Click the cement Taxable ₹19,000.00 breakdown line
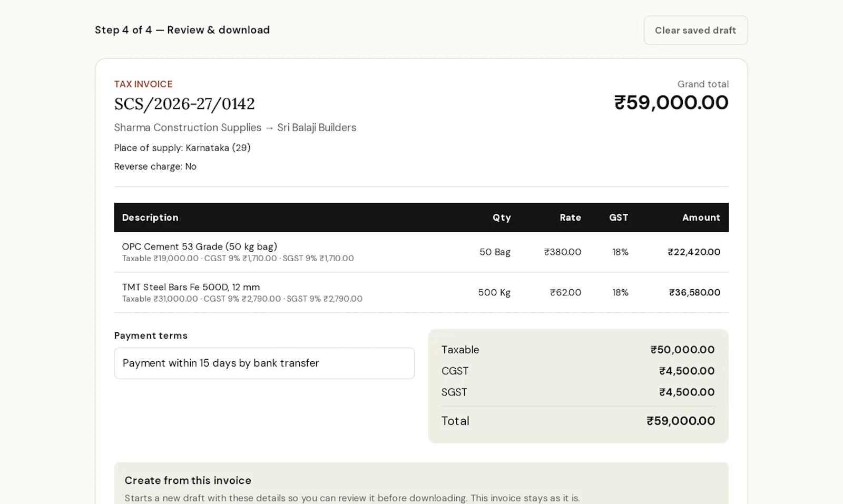The height and width of the screenshot is (504, 843). [x=238, y=259]
